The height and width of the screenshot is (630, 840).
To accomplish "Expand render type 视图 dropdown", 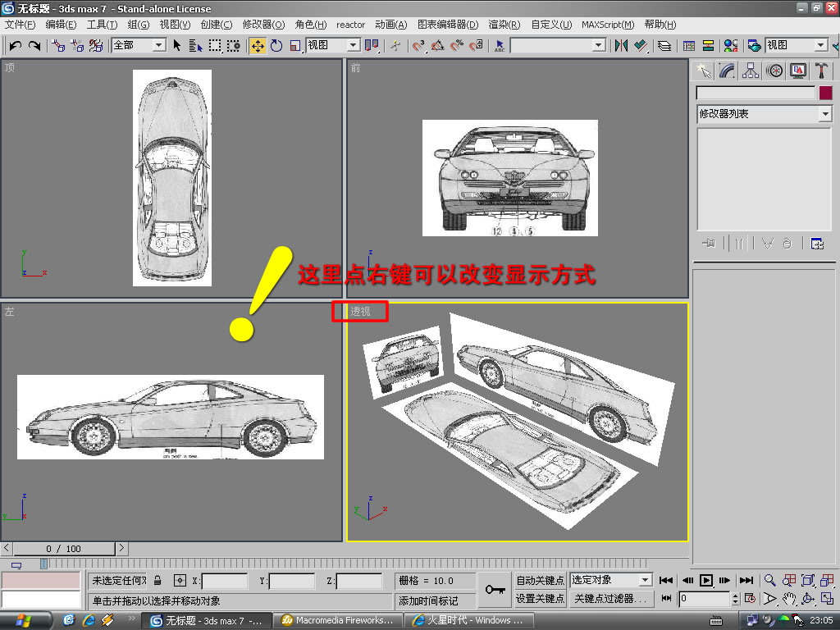I will [820, 45].
